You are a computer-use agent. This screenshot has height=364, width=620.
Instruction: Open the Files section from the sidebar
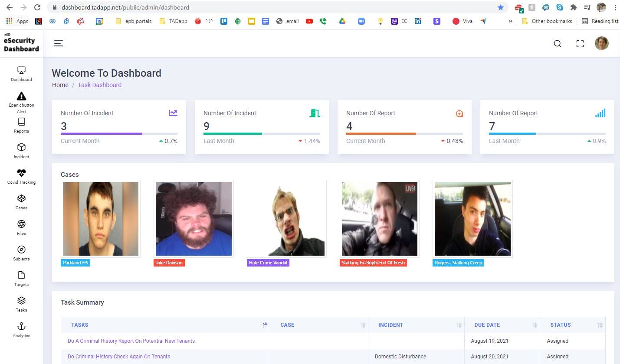pyautogui.click(x=21, y=227)
